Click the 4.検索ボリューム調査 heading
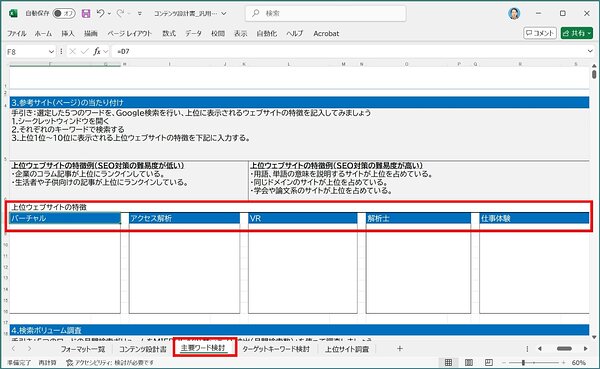600x369 pixels. [46, 330]
